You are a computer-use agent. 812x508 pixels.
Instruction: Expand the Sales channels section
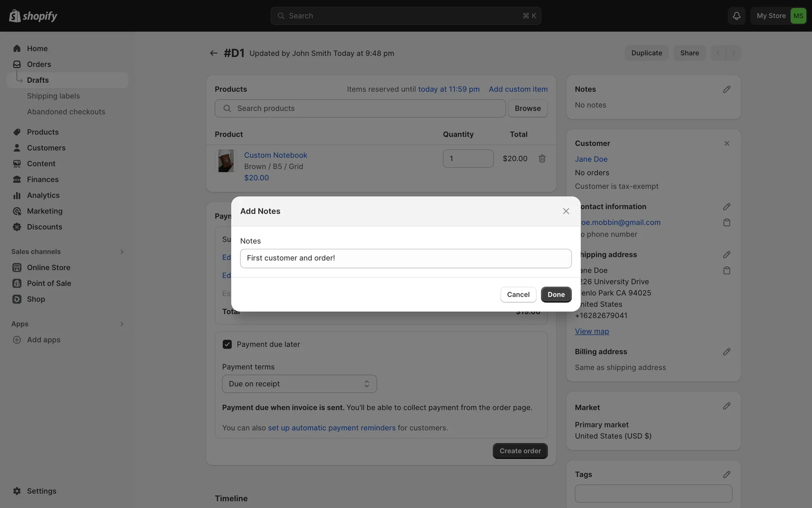click(121, 251)
